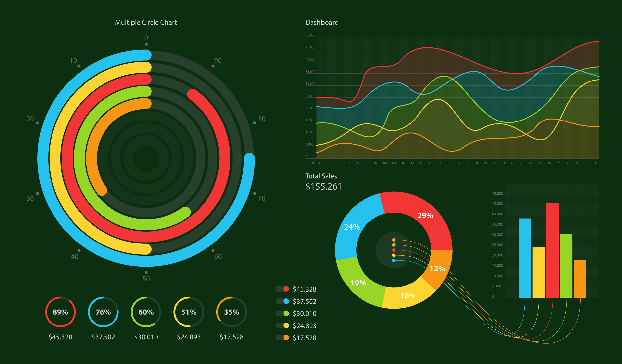
Task: Click the $45.328 value under 89% ring
Action: click(60, 337)
